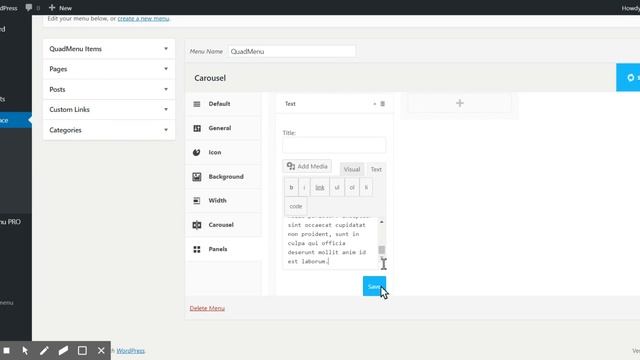The width and height of the screenshot is (640, 360).
Task: Click the Delete Menu link
Action: coord(207,308)
